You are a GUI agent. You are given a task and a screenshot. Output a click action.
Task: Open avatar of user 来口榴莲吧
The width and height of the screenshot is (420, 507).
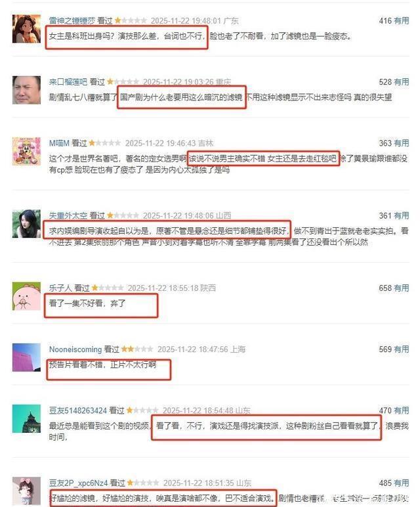26,90
